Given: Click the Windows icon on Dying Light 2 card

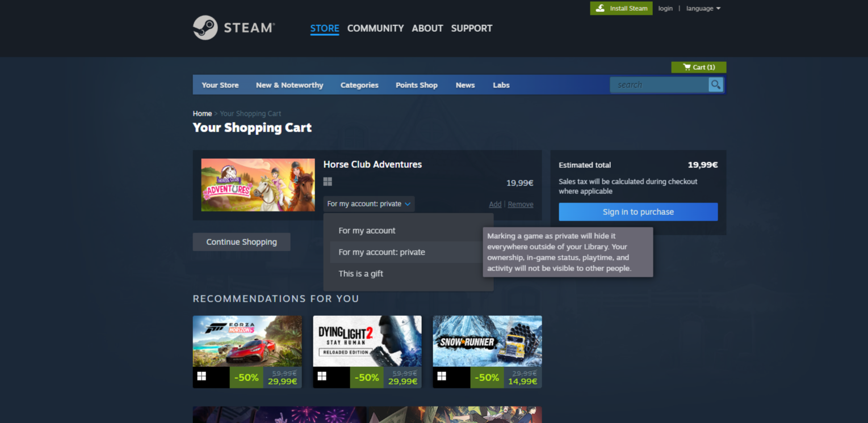Looking at the screenshot, I should [322, 376].
